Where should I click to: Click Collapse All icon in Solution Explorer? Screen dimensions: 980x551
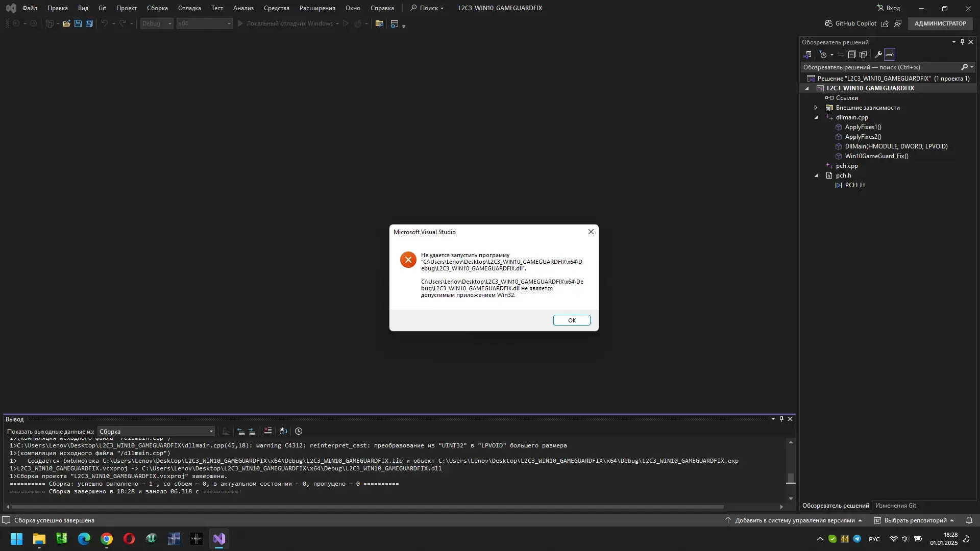[x=852, y=55]
